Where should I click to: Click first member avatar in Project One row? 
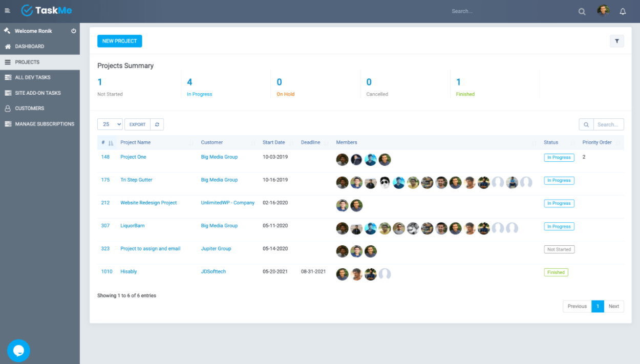tap(343, 159)
